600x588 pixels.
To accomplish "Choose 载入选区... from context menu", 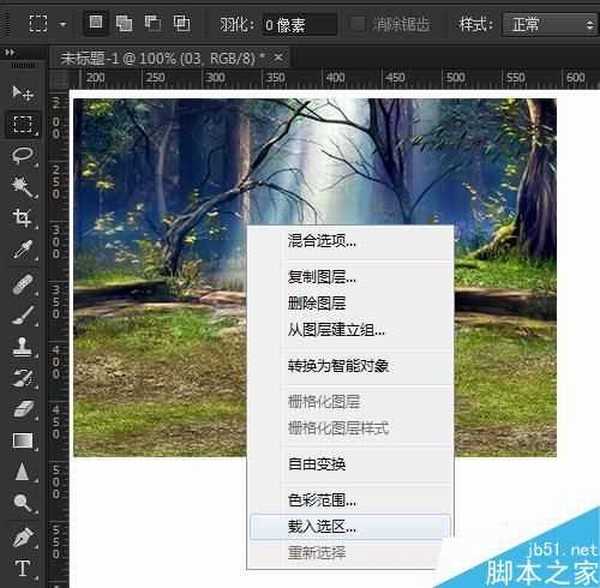I will (351, 527).
